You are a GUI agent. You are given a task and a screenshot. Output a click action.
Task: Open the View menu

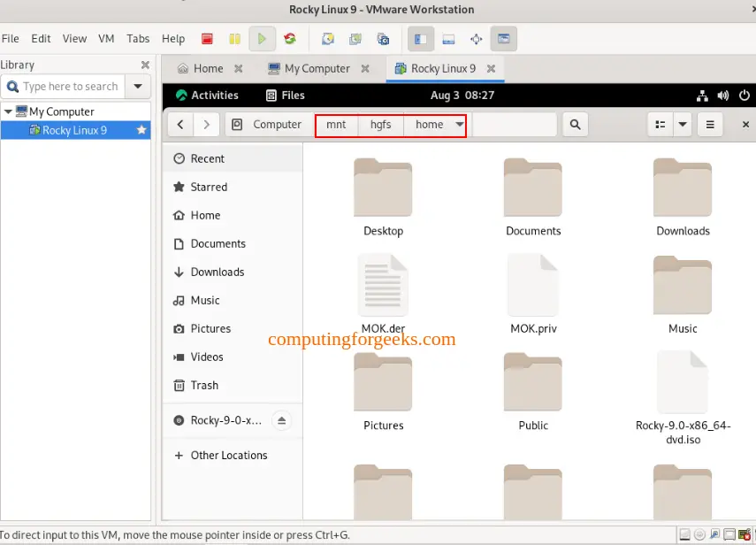(x=74, y=39)
